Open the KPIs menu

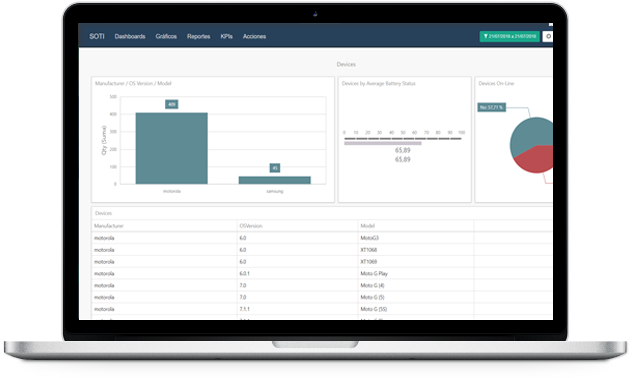pyautogui.click(x=227, y=36)
